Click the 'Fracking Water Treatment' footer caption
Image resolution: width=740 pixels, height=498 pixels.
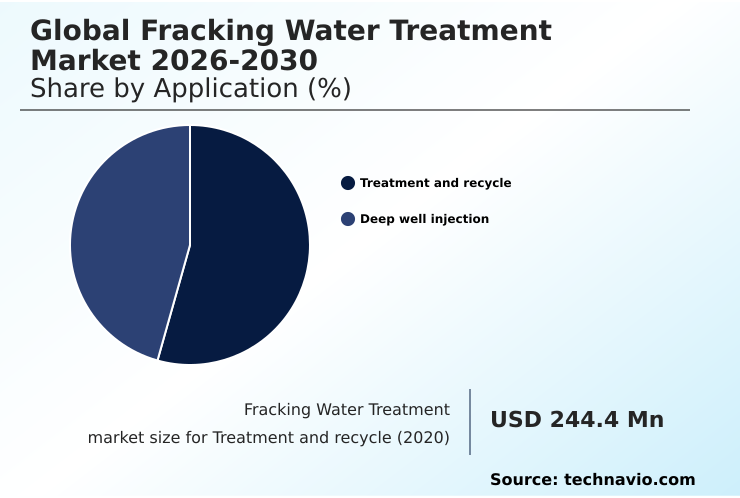coord(347,409)
